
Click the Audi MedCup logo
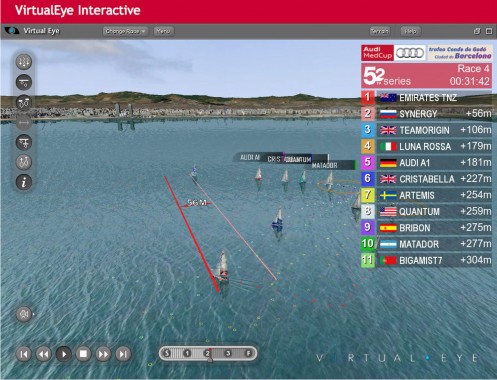coord(377,53)
